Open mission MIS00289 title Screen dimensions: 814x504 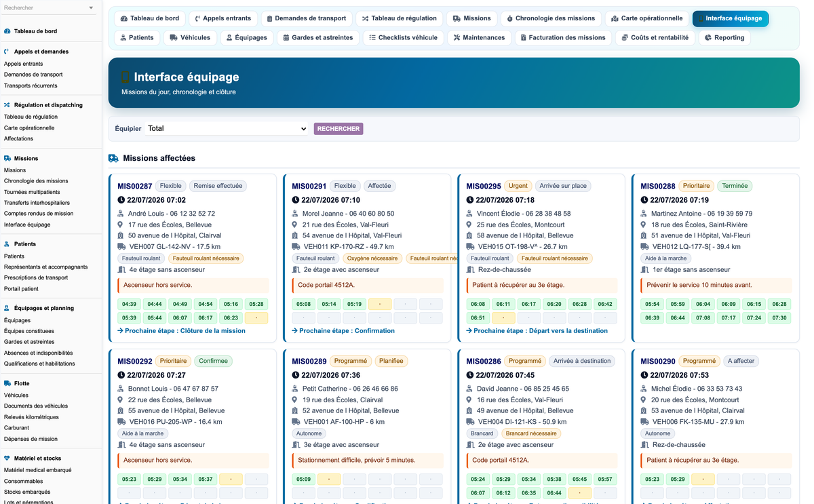[309, 361]
